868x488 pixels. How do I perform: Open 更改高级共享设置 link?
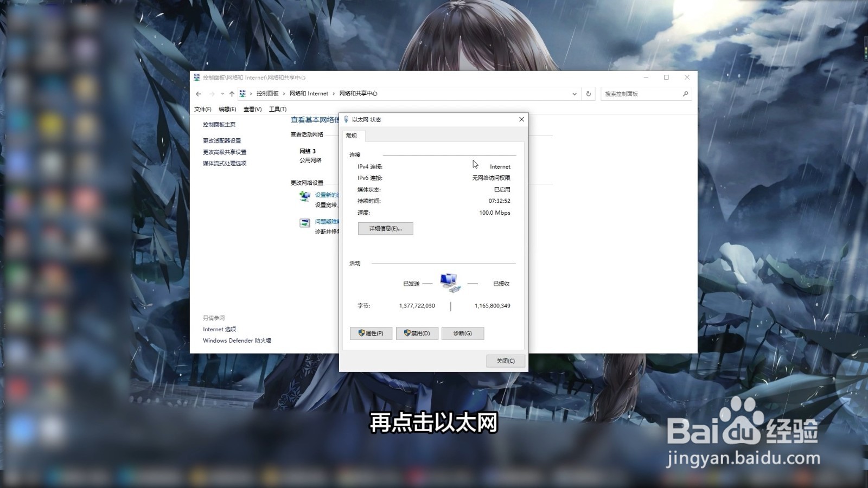click(225, 152)
